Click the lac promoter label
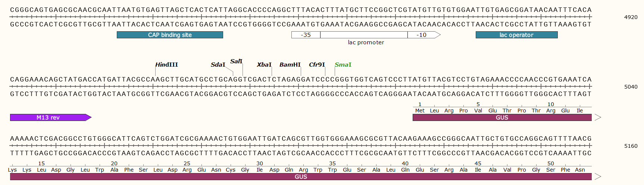Viewport: 644px width, 185px height. (366, 42)
